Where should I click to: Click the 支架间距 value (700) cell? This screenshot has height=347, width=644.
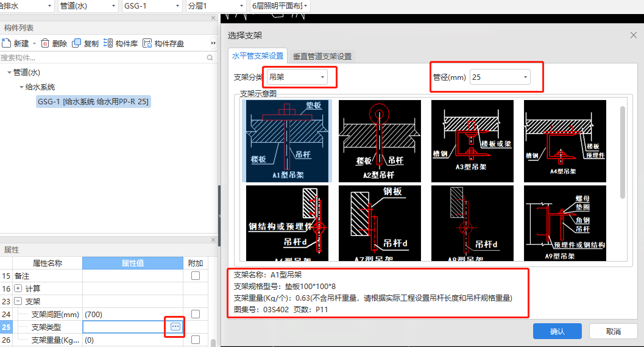pos(133,314)
